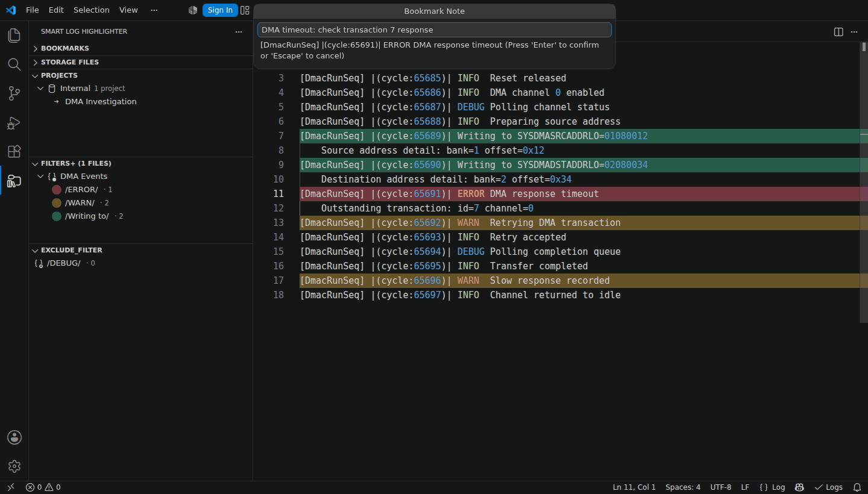The image size is (868, 494).
Task: Click the Copilot status bar icon
Action: (800, 487)
